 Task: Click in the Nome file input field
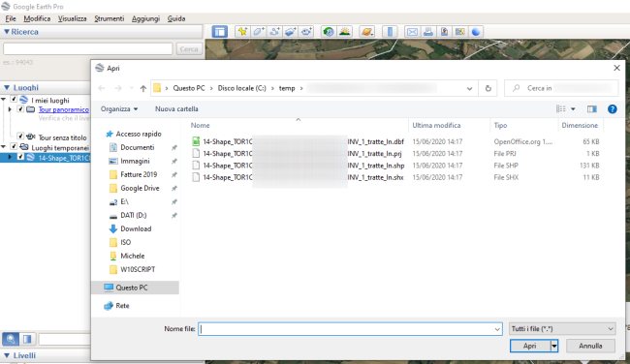click(x=350, y=329)
